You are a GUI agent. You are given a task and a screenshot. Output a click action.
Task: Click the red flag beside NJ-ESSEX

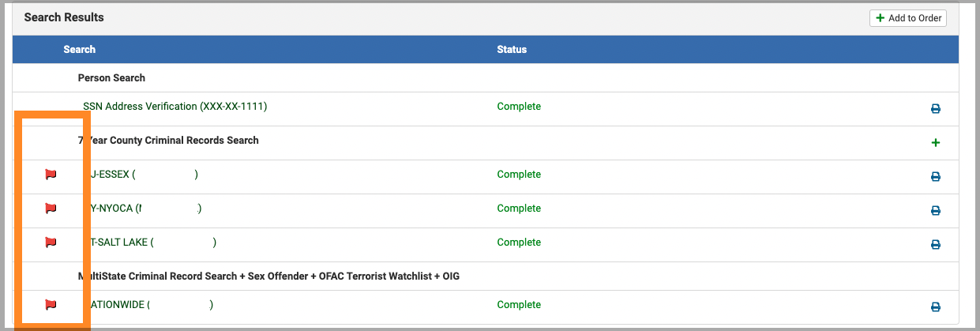pyautogui.click(x=51, y=175)
